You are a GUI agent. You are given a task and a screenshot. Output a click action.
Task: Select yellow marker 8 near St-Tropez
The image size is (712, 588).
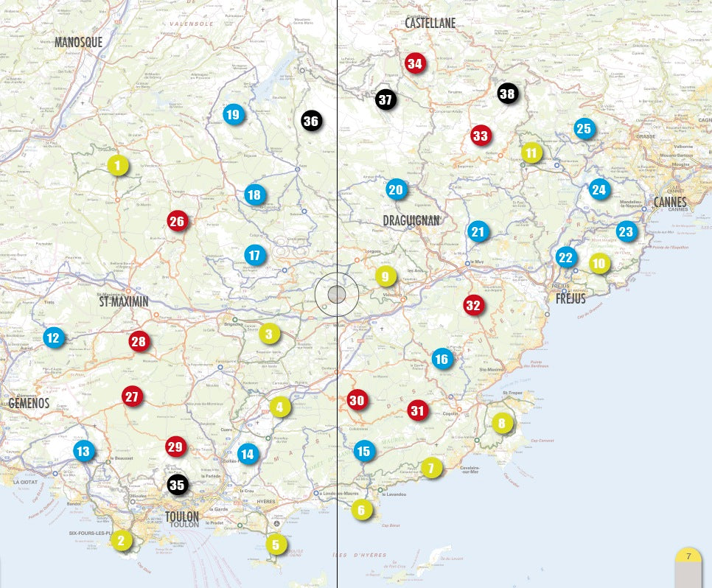[x=502, y=423]
